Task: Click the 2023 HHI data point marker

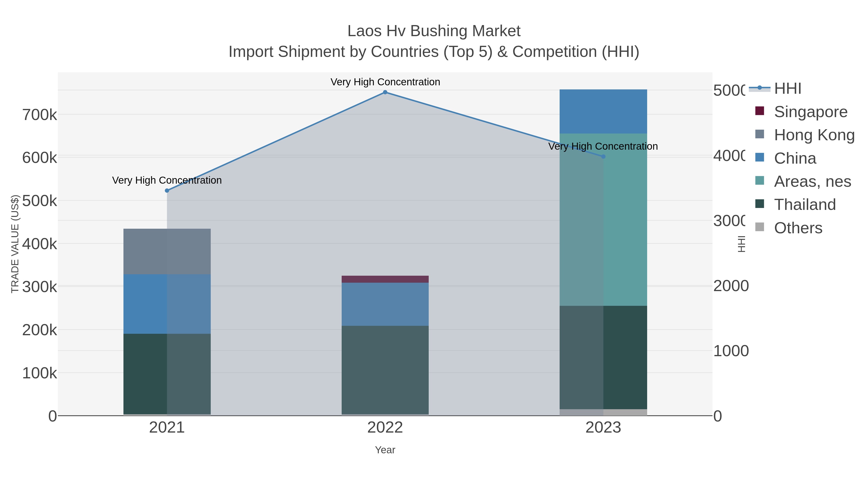Action: point(603,157)
